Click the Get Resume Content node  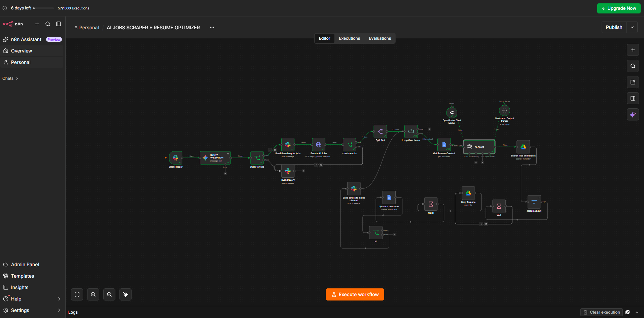444,145
